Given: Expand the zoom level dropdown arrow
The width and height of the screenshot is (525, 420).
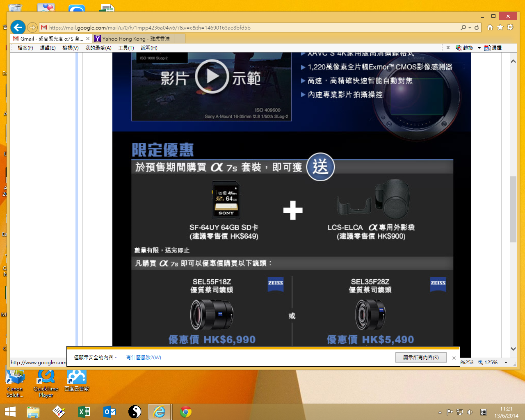Looking at the screenshot, I should pyautogui.click(x=506, y=363).
